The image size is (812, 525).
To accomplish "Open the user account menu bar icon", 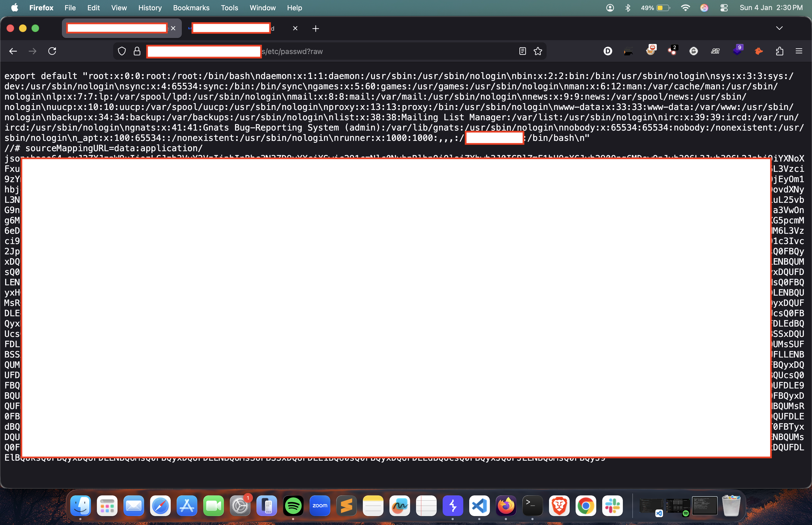I will 610,8.
